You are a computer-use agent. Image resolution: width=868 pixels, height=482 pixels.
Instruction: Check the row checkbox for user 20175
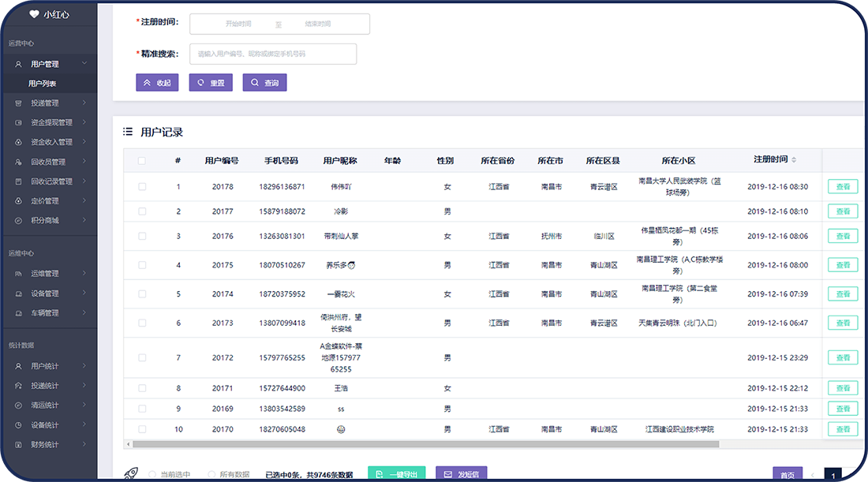click(x=142, y=265)
